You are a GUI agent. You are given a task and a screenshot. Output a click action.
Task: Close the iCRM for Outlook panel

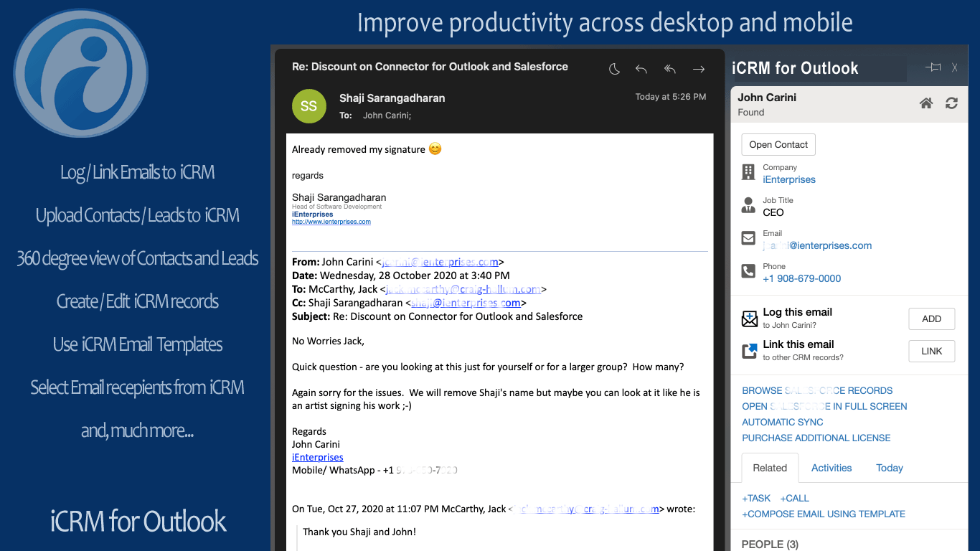(955, 67)
